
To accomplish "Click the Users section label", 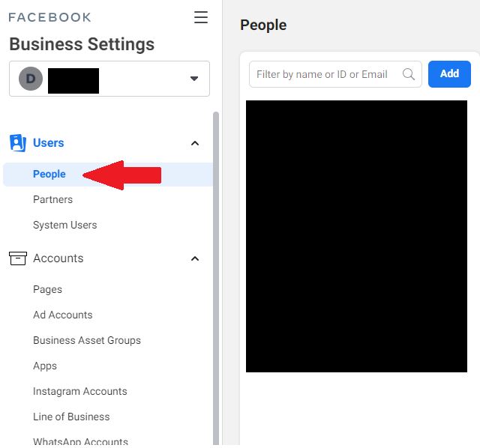I will click(48, 143).
